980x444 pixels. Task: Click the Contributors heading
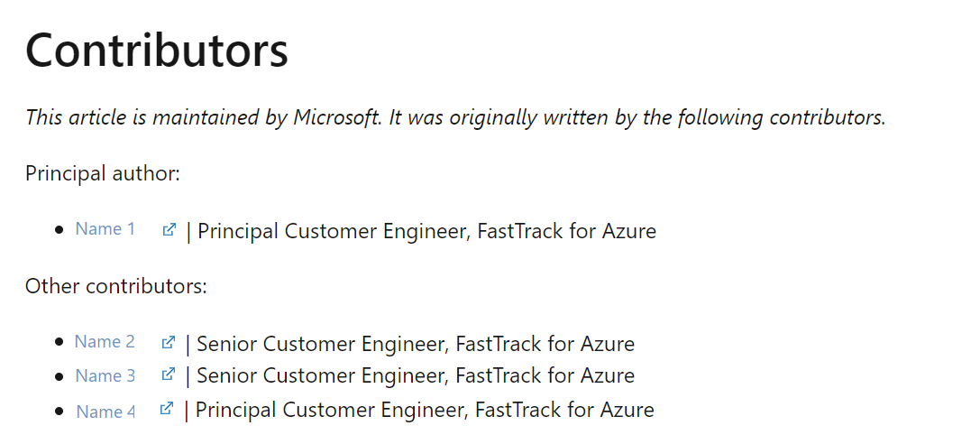coord(157,51)
